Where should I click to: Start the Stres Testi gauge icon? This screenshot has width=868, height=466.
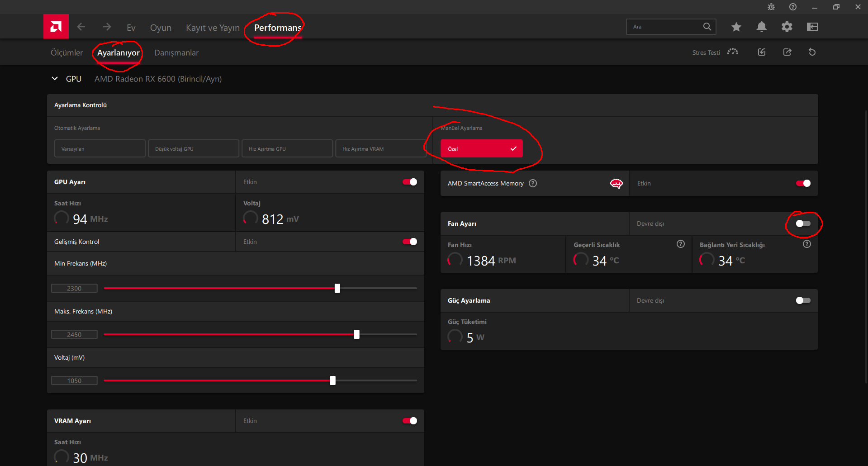(x=733, y=52)
